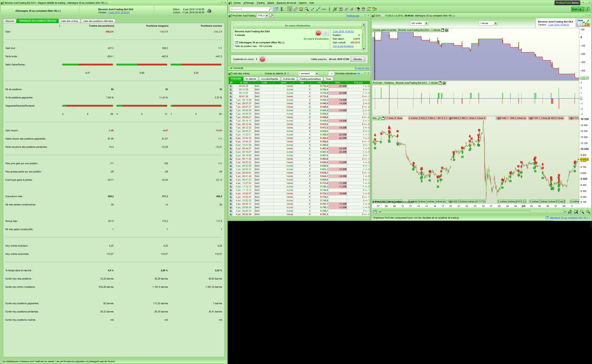
Task: Click the Étendre button
Action: tap(357, 59)
